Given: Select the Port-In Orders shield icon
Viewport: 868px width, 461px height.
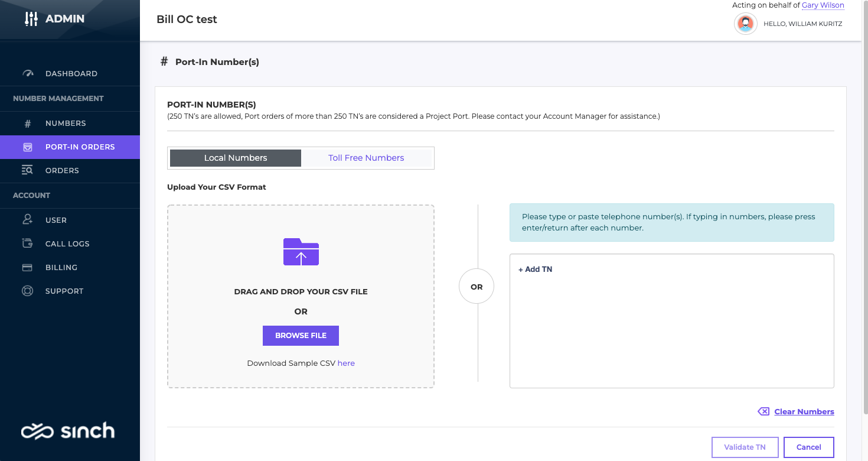Looking at the screenshot, I should [28, 147].
